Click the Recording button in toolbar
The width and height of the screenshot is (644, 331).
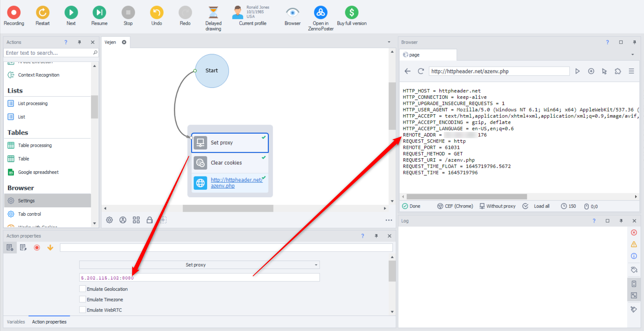(14, 16)
